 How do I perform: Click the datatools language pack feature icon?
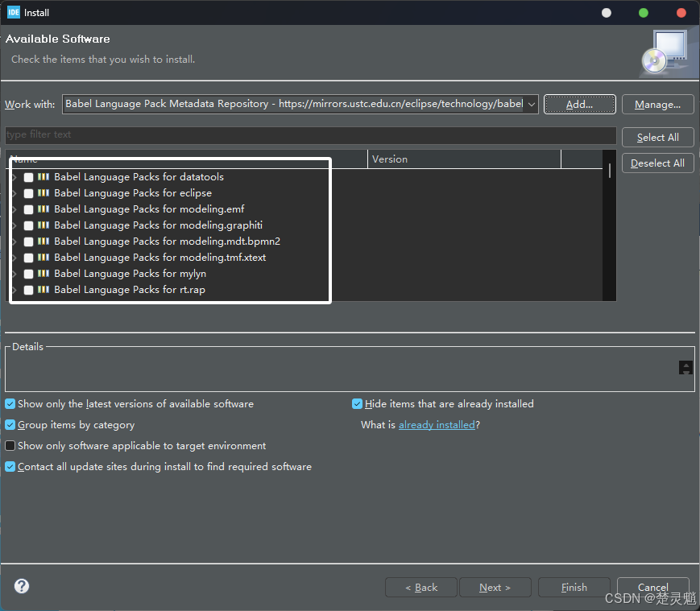click(43, 177)
